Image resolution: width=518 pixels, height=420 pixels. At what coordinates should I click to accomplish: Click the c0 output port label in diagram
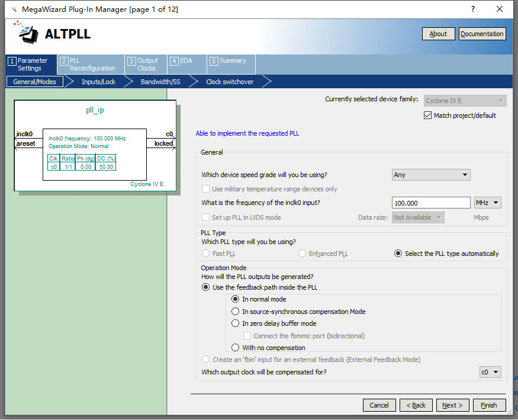[169, 134]
